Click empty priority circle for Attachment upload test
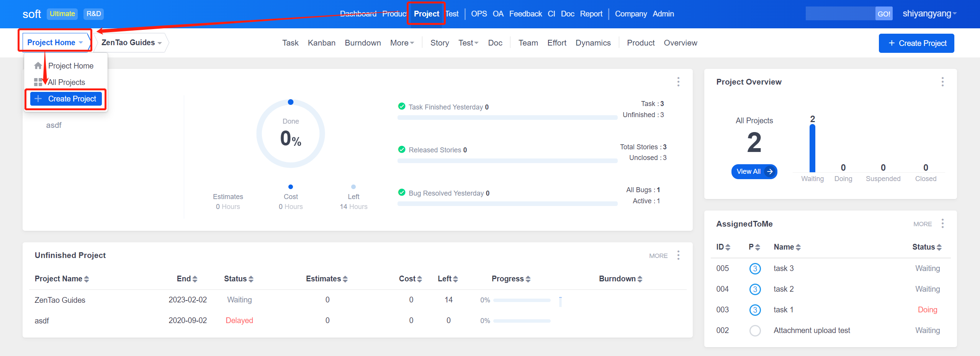Screen dimensions: 980x356 point(755,331)
